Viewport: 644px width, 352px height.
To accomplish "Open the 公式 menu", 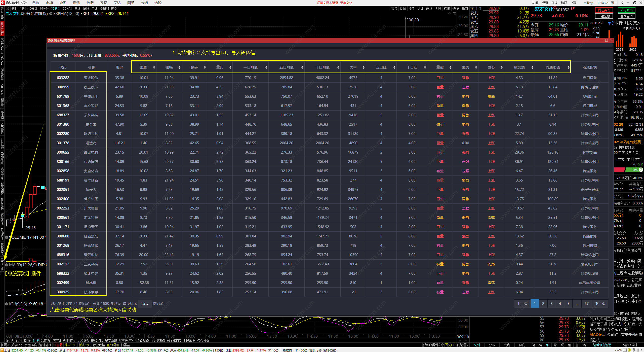I will (x=554, y=3).
